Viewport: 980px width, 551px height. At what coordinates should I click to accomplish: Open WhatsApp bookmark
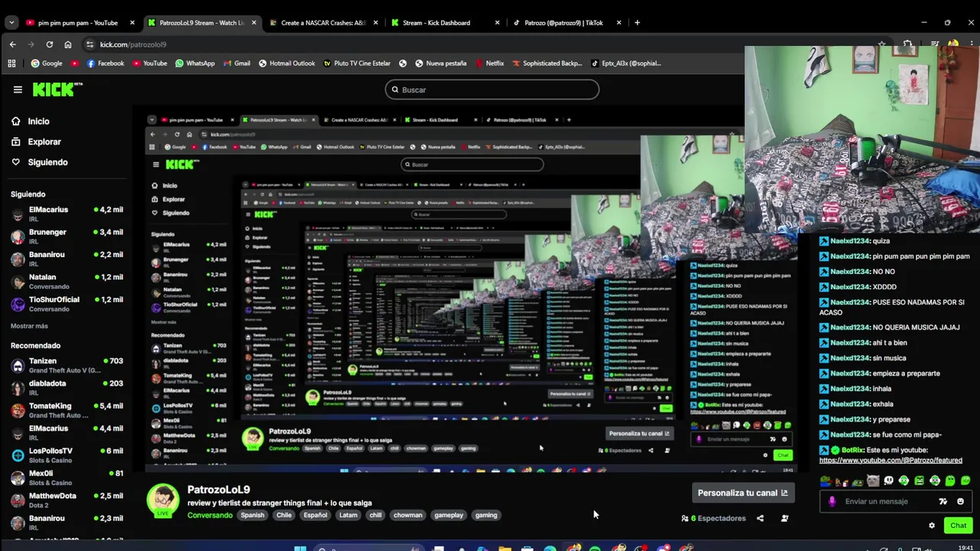[x=194, y=64]
